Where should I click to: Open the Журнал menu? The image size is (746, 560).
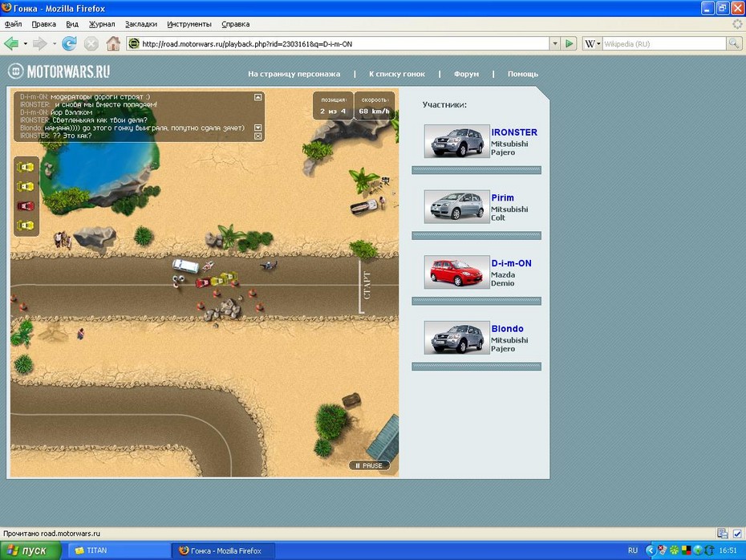(x=102, y=24)
